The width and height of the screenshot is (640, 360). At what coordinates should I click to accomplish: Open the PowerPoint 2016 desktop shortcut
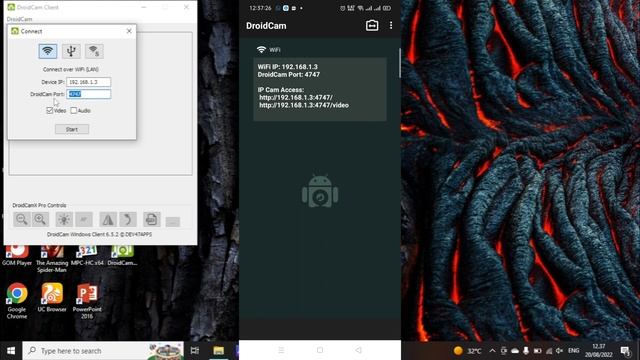87,301
